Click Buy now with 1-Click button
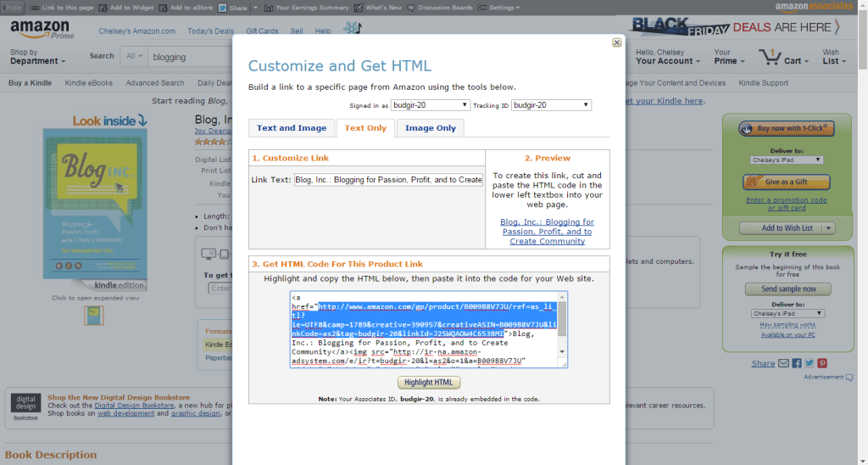This screenshot has height=465, width=868. point(787,129)
